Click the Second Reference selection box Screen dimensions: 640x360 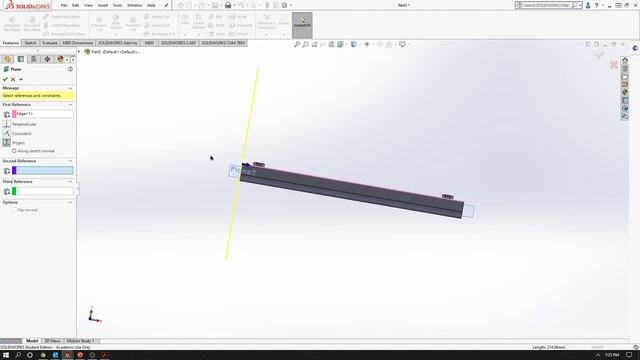point(42,171)
